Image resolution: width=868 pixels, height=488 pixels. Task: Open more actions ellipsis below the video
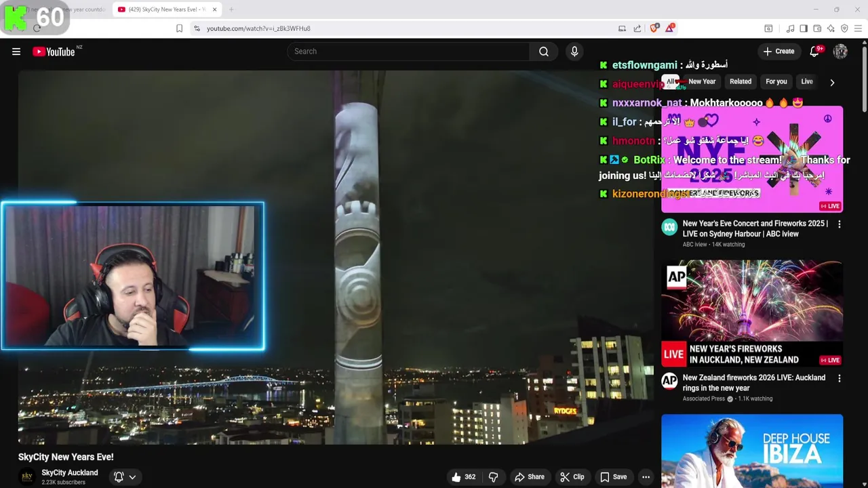coord(646,477)
